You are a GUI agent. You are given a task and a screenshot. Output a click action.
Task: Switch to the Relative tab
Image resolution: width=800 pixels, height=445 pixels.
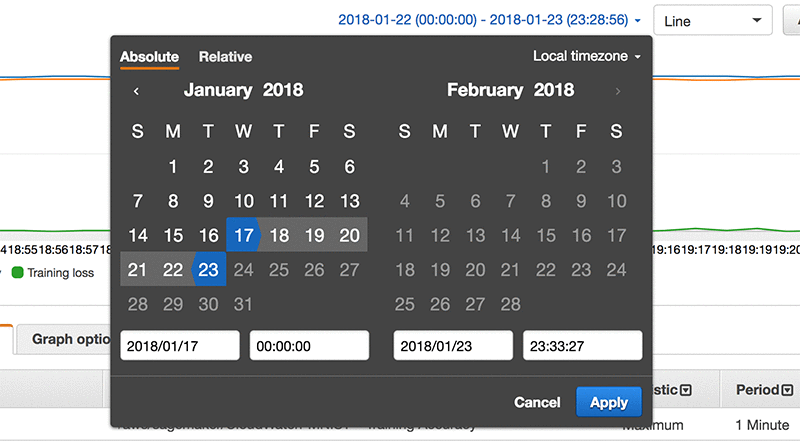225,57
